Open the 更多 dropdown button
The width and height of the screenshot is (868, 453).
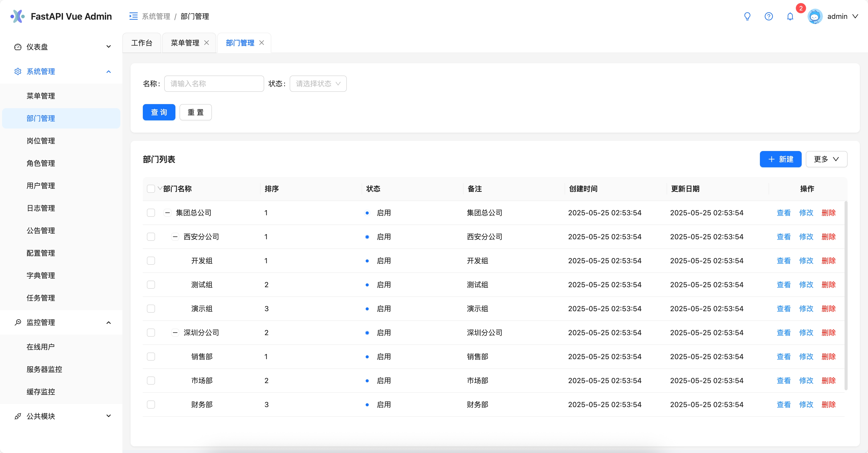pyautogui.click(x=826, y=159)
